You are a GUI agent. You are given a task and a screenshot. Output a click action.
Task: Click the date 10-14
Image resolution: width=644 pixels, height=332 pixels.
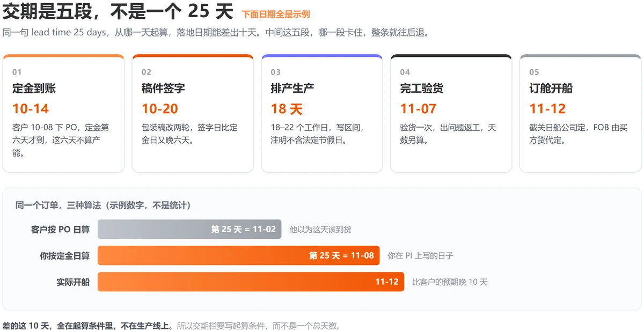pyautogui.click(x=31, y=109)
